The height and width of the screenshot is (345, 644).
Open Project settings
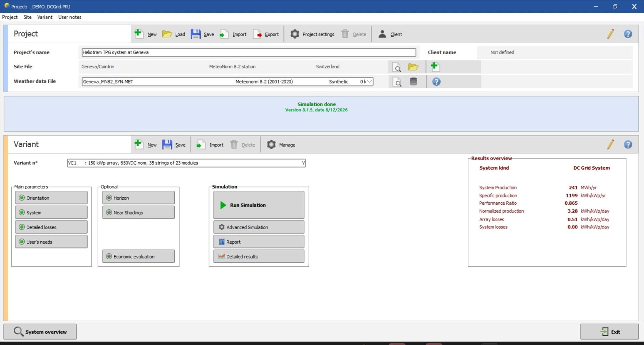[x=312, y=34]
